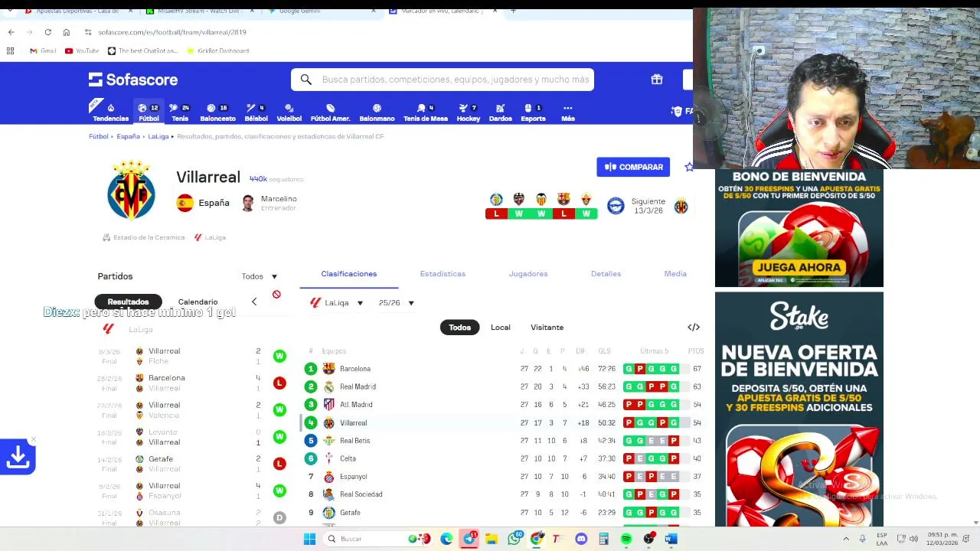Open the Tenis de Mesa section
Viewport: 980px width, 551px height.
click(x=426, y=112)
